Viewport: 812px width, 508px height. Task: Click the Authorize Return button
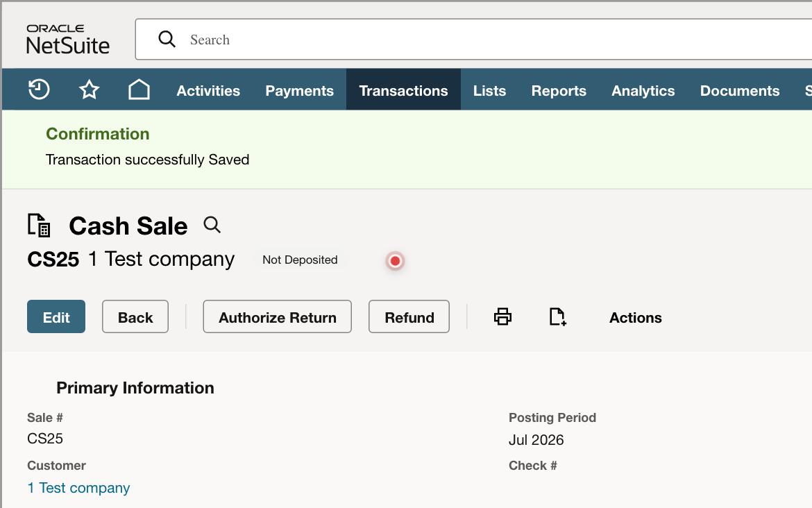(277, 316)
